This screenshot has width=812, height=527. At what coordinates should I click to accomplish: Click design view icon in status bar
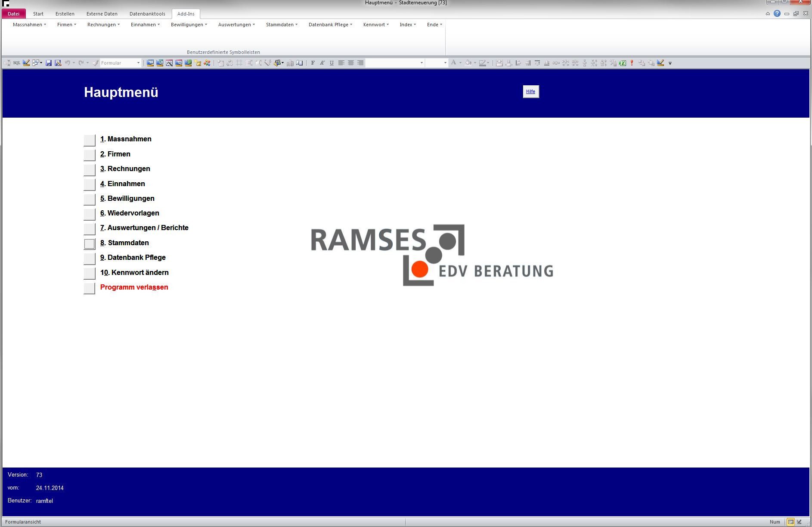[x=800, y=522]
